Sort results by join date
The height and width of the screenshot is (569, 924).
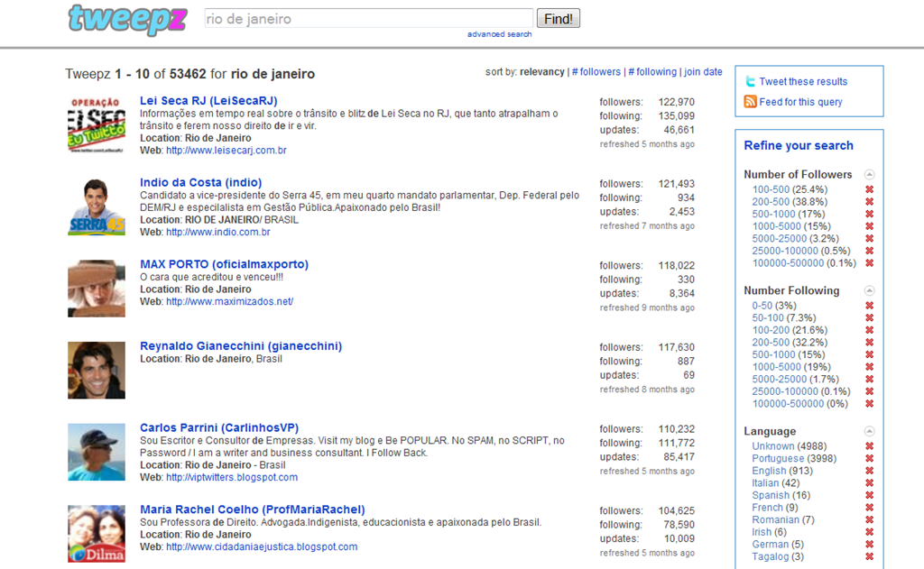(x=703, y=72)
